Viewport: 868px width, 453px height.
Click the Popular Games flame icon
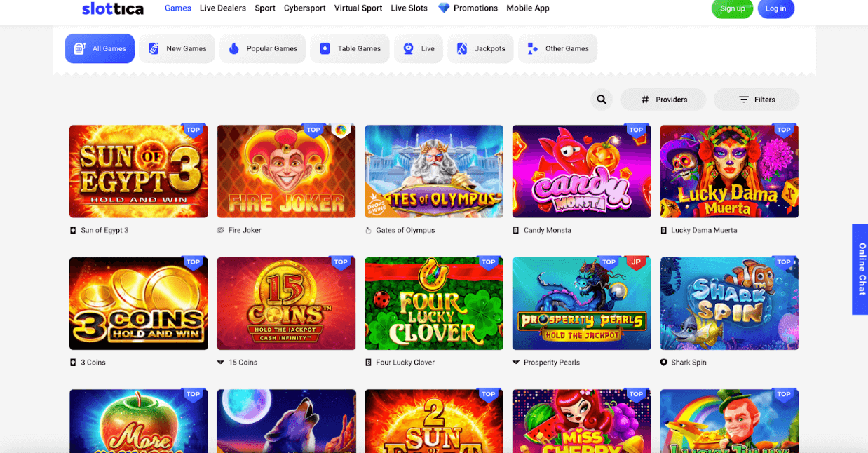[x=234, y=48]
